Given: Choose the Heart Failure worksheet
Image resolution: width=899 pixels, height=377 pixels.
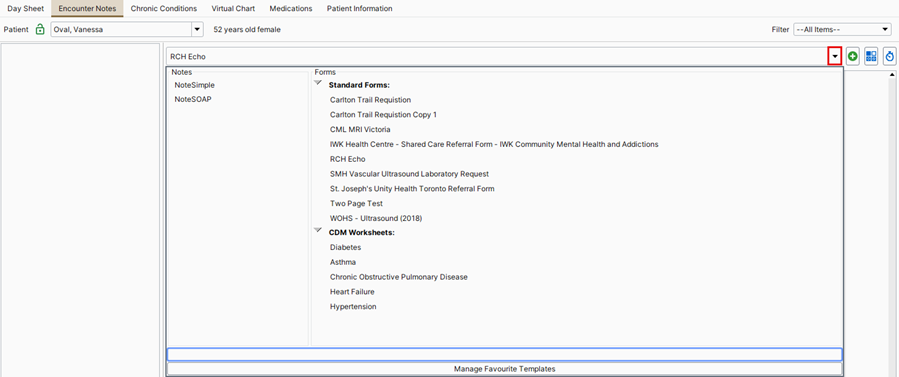Looking at the screenshot, I should [352, 292].
